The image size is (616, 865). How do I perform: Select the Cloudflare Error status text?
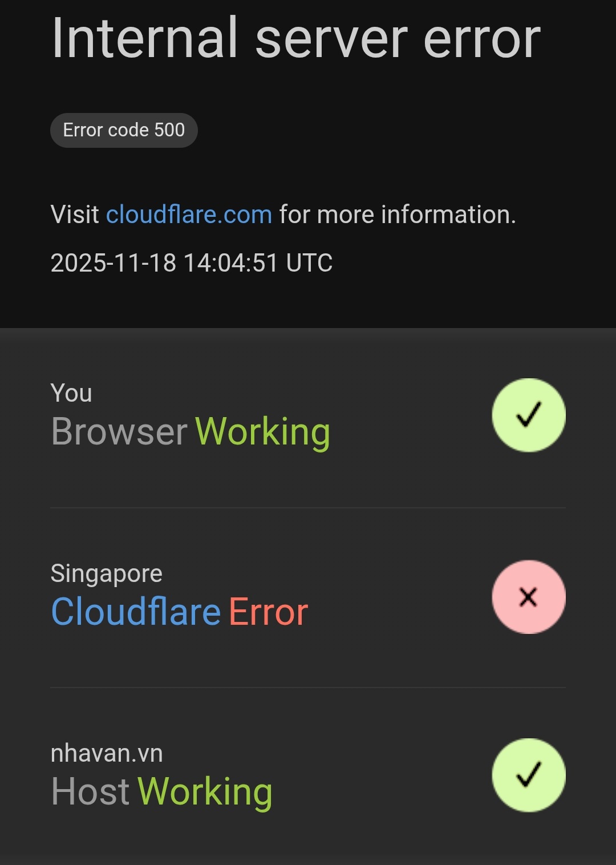(179, 612)
